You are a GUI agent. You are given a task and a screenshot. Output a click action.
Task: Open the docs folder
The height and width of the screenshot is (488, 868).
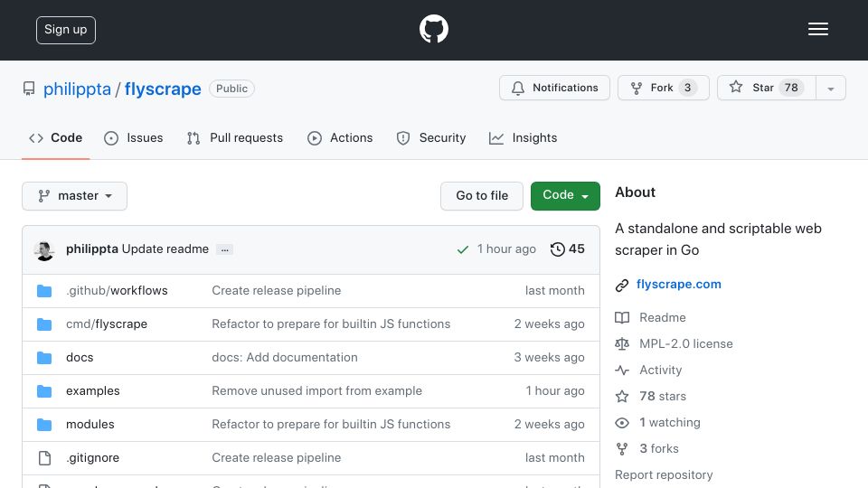80,358
